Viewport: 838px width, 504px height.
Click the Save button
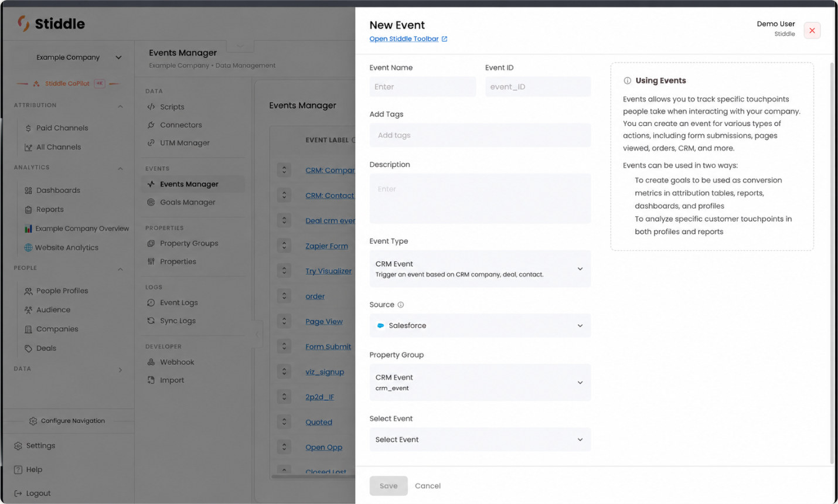pyautogui.click(x=389, y=486)
